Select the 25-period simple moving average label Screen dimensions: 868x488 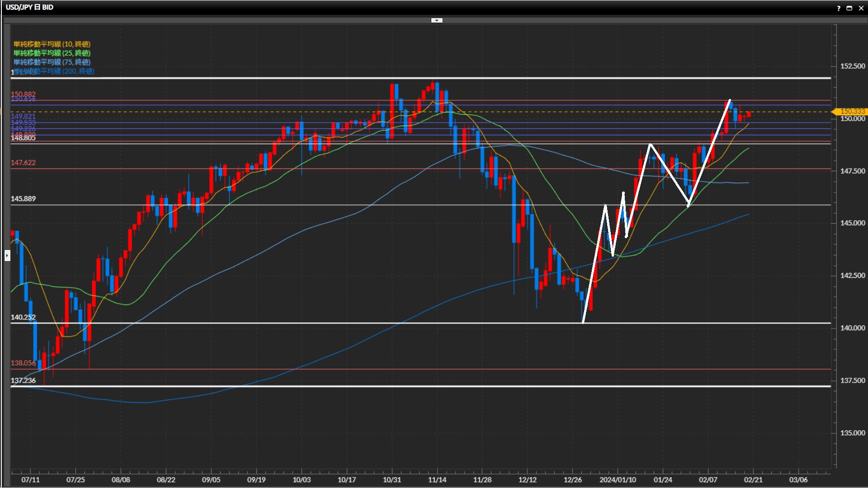pos(52,53)
